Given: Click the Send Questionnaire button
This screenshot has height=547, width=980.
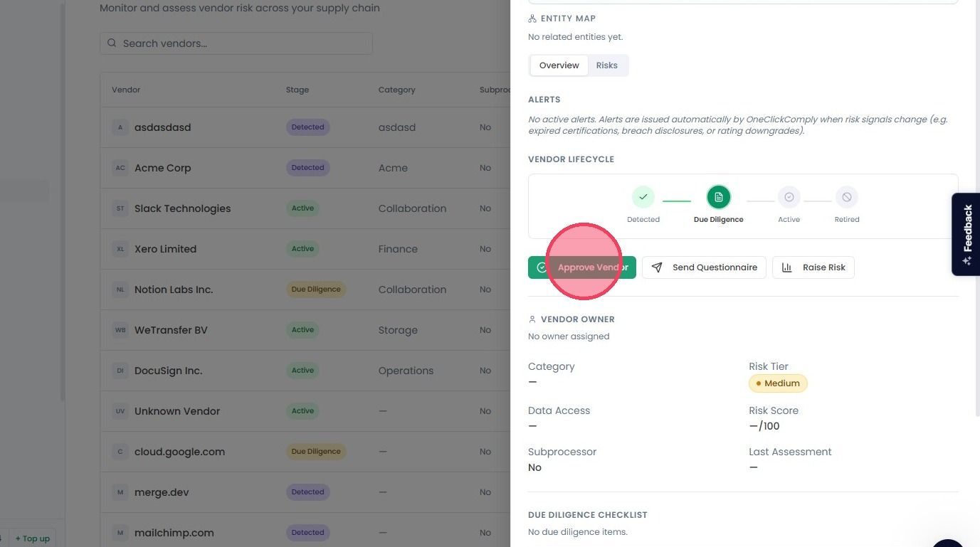Looking at the screenshot, I should click(x=704, y=267).
